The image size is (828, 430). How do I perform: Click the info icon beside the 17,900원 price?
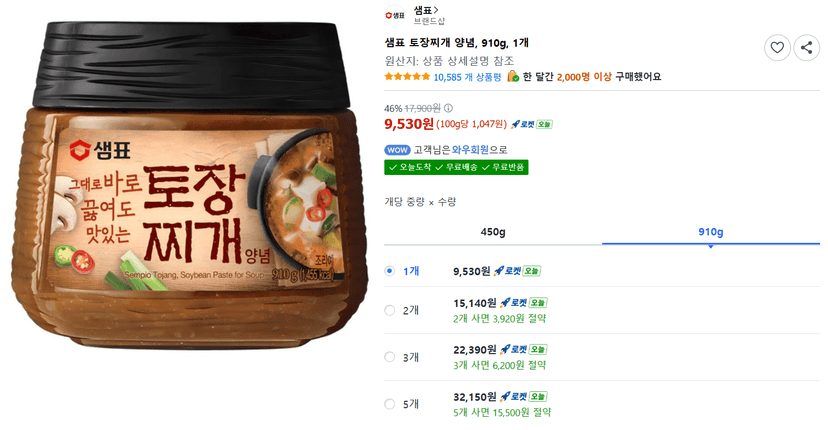(x=448, y=108)
